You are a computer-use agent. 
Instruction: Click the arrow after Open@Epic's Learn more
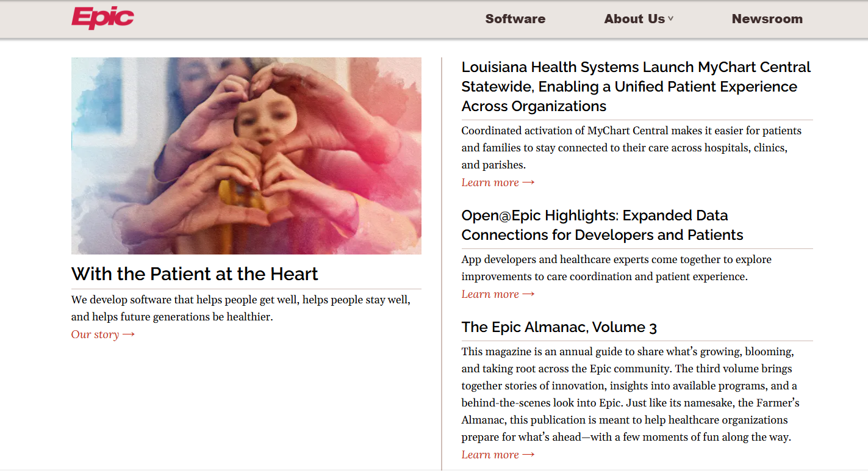coord(528,294)
